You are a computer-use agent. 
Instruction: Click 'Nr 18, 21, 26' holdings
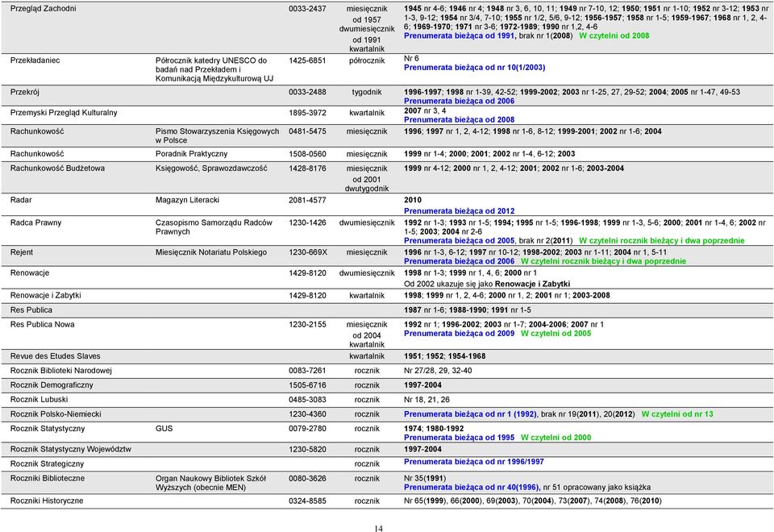click(427, 400)
